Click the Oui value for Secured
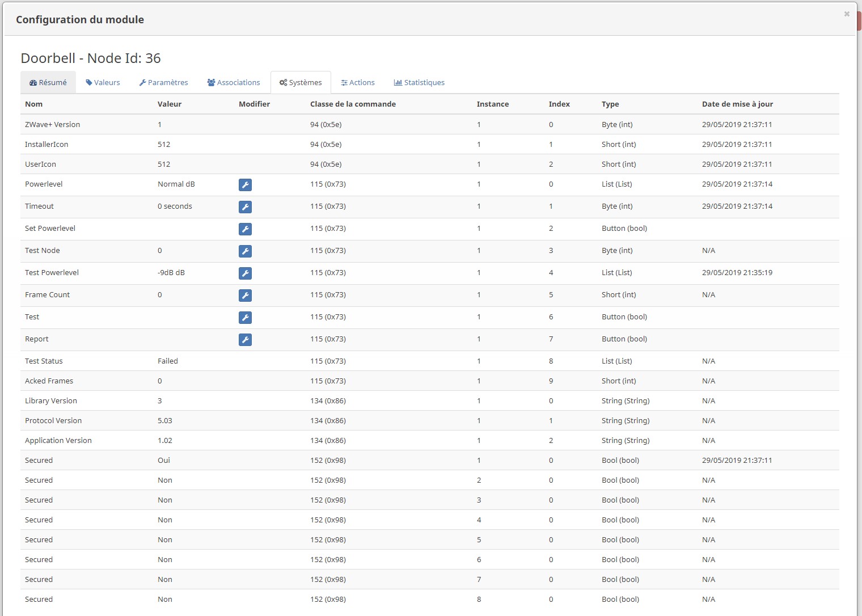Image resolution: width=862 pixels, height=616 pixels. (x=164, y=460)
